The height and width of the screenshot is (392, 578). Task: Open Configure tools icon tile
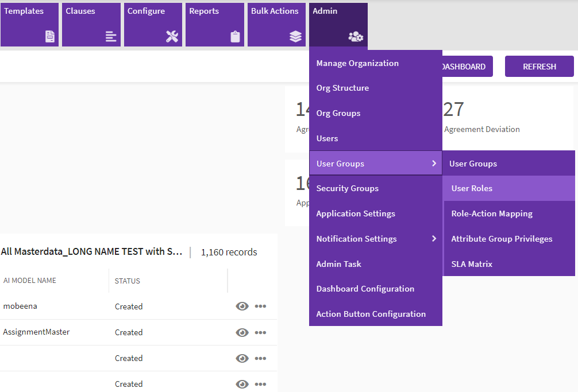click(172, 37)
